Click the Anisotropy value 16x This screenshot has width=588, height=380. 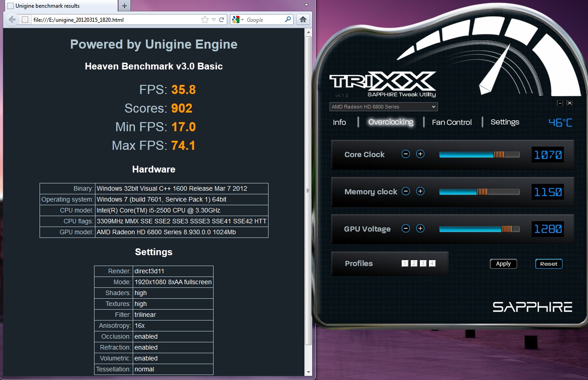(173, 326)
